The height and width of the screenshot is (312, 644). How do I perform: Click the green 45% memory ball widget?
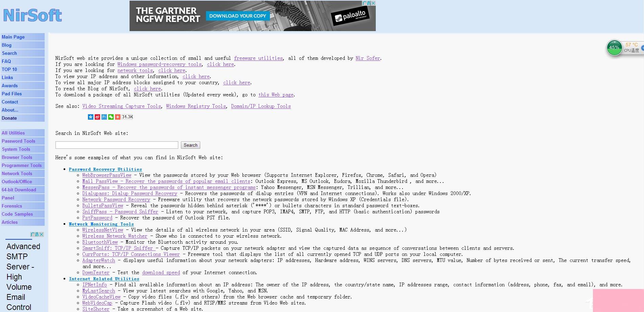pyautogui.click(x=614, y=47)
